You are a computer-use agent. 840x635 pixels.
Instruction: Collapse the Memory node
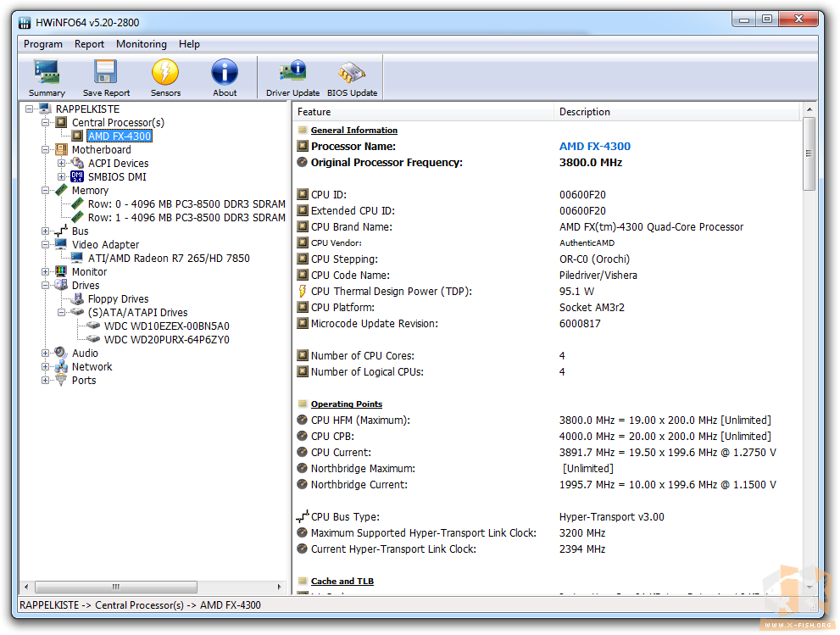tap(46, 190)
